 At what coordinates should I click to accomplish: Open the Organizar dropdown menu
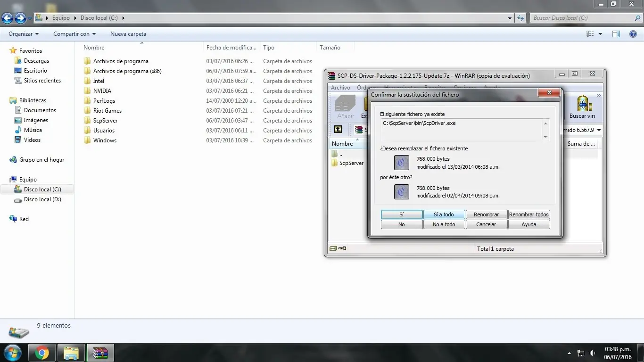(24, 34)
